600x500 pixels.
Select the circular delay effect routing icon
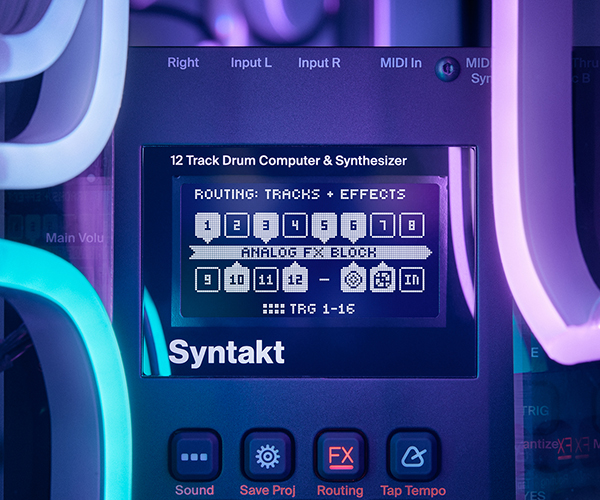[353, 277]
